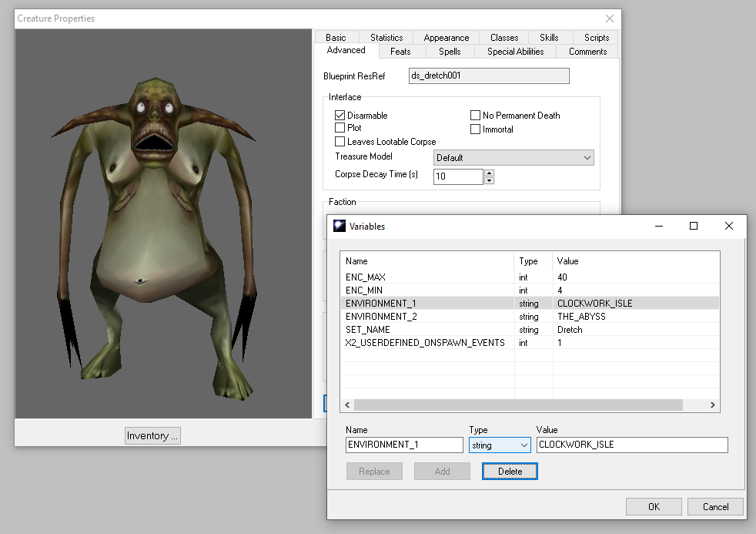Decrease Corpse Decay Time with down arrow
Screen dimensions: 756x534
489,181
